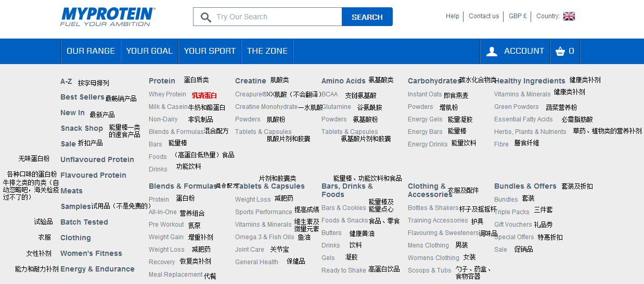Click the Healthy Ingredients heading

point(530,81)
